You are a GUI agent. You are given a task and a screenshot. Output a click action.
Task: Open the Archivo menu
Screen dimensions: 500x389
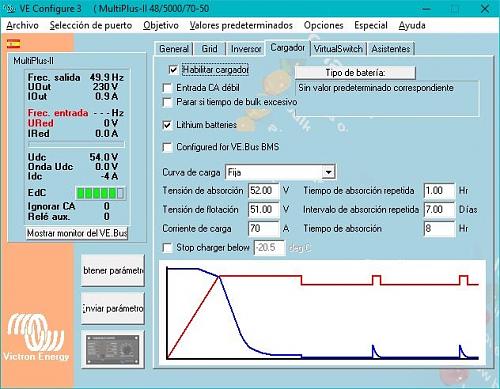[22, 25]
